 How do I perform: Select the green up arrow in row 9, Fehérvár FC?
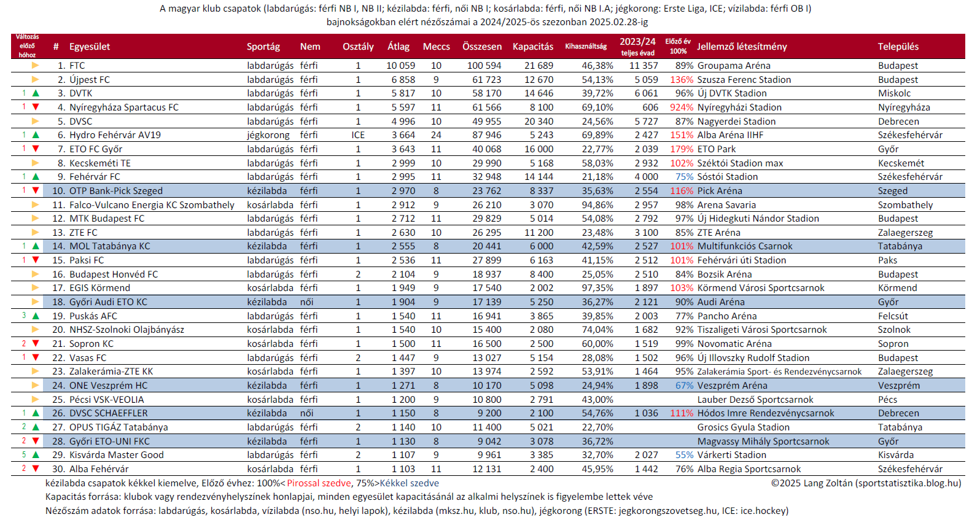pos(36,177)
